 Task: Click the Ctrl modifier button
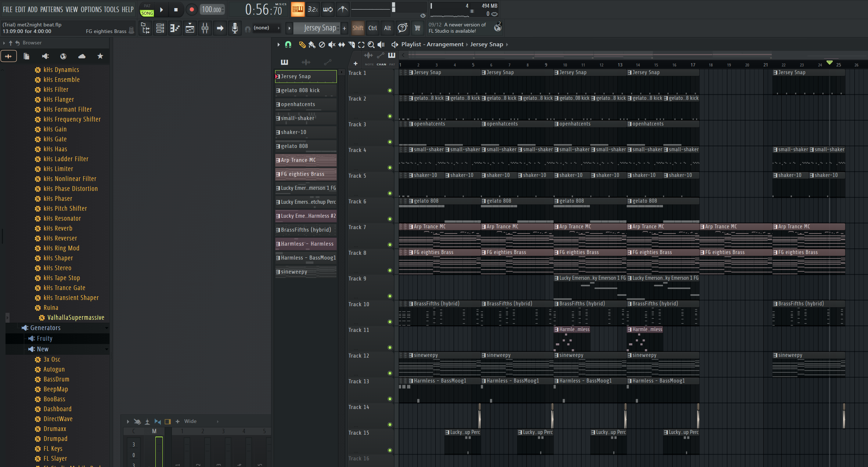[x=372, y=28]
